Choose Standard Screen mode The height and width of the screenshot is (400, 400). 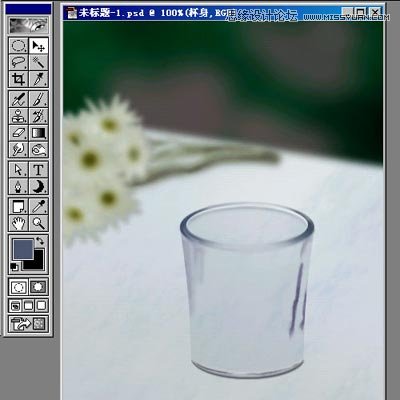pos(16,305)
